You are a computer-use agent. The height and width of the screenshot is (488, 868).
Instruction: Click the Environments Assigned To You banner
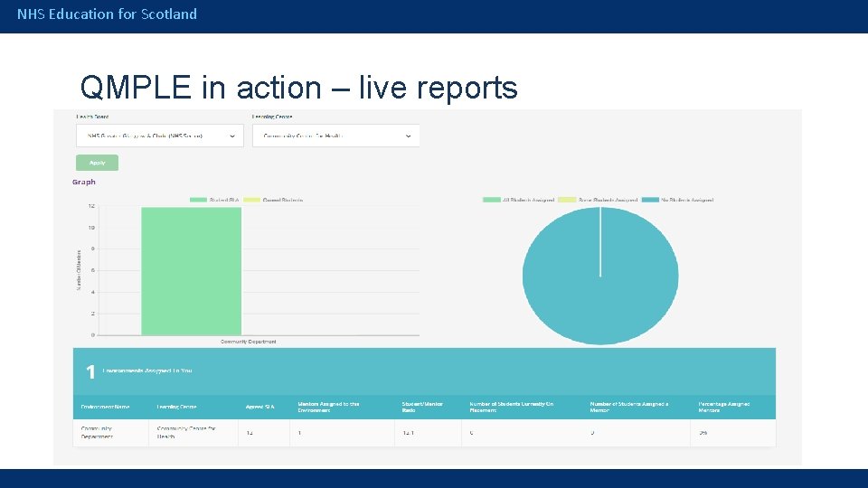[424, 371]
